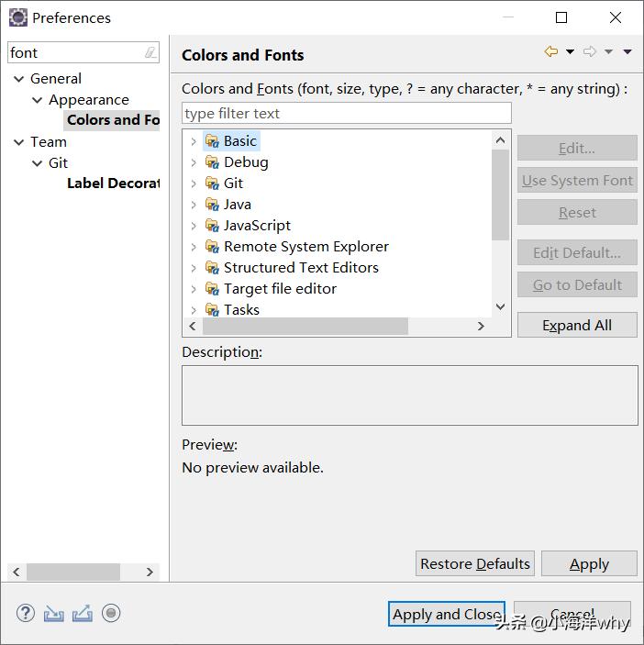Viewport: 644px width, 645px height.
Task: Click the Description text area
Action: tap(409, 395)
